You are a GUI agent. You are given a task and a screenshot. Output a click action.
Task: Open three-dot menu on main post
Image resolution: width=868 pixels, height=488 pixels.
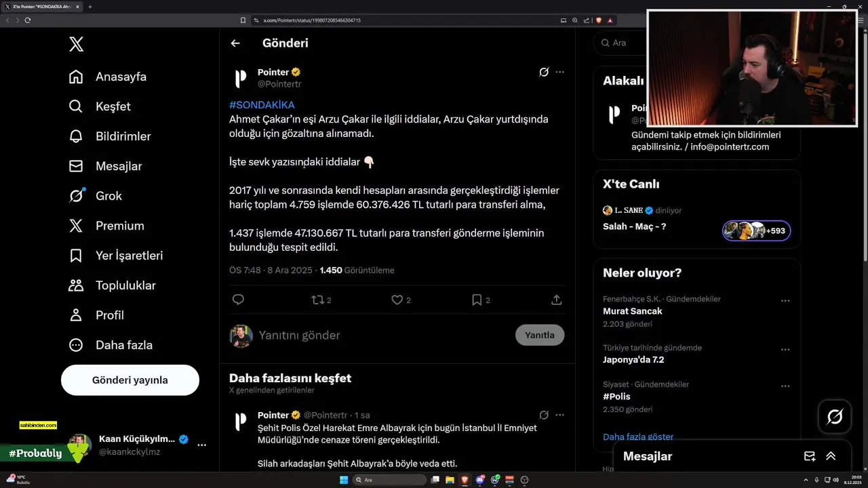559,72
